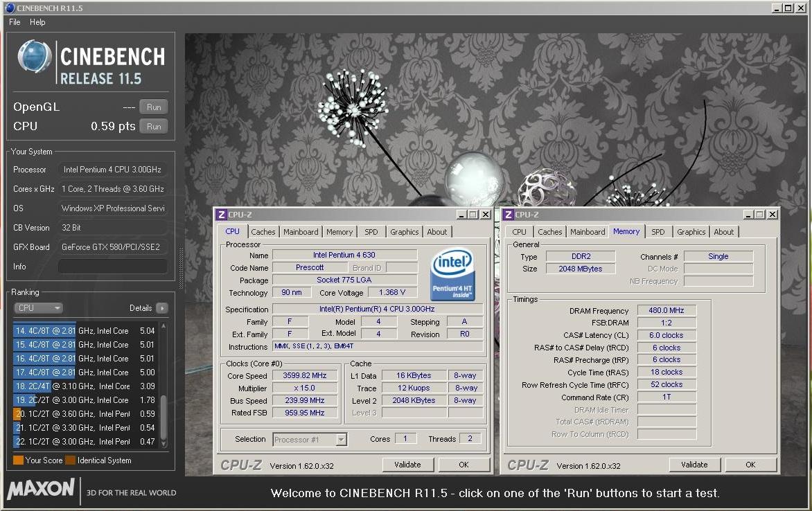The height and width of the screenshot is (511, 812).
Task: Click the CPU-Z icon in left window title
Action: (222, 215)
